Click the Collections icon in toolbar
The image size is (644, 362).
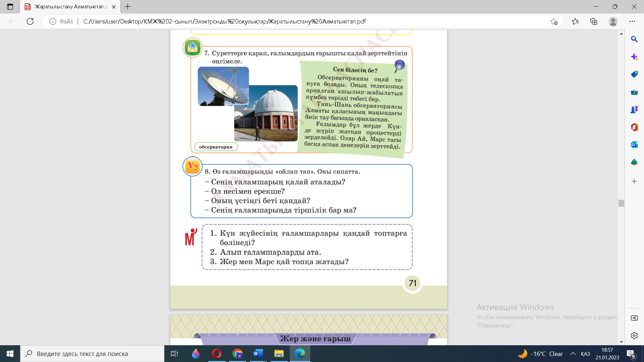point(594,21)
